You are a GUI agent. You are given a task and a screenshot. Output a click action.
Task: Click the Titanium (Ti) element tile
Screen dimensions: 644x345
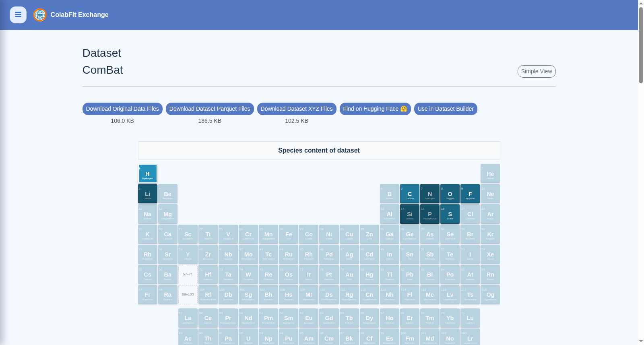point(208,234)
